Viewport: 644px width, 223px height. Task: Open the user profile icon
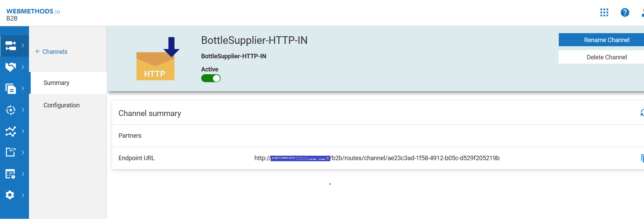pyautogui.click(x=643, y=13)
